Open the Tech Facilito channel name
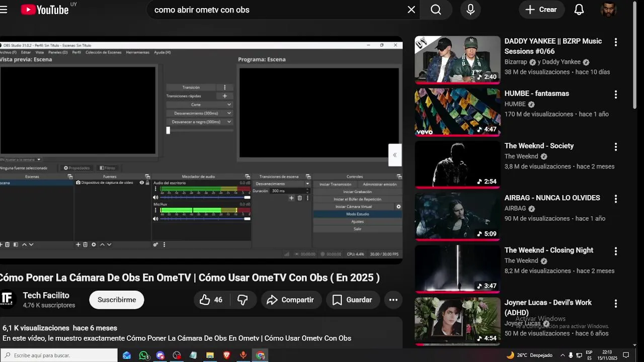644x362 pixels. tap(46, 295)
